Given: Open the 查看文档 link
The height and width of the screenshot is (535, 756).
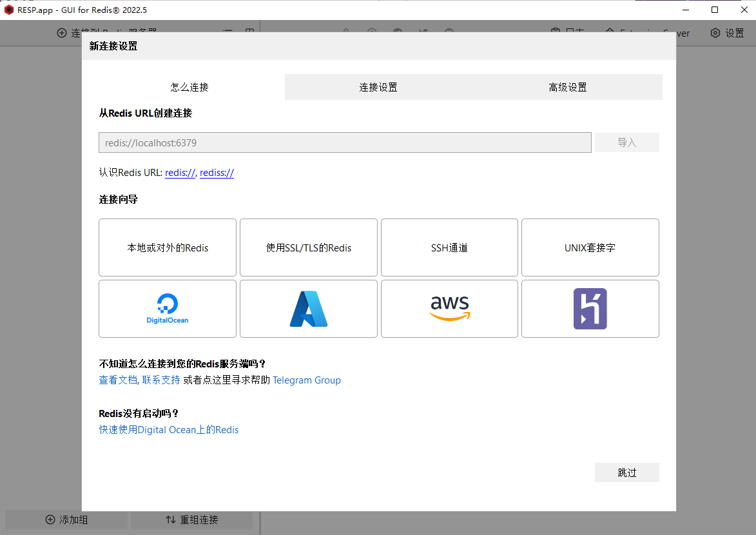Looking at the screenshot, I should 118,380.
